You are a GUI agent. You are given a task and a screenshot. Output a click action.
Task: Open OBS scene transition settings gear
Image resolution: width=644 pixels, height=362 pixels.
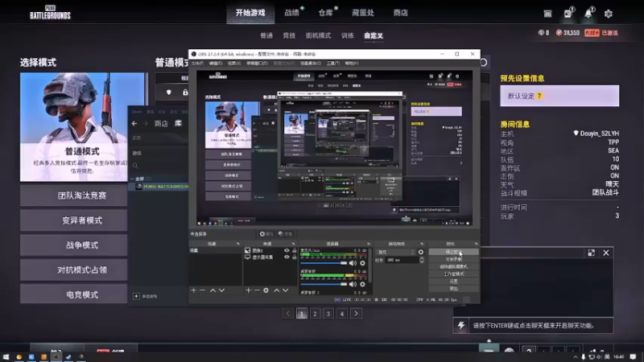pos(420,252)
